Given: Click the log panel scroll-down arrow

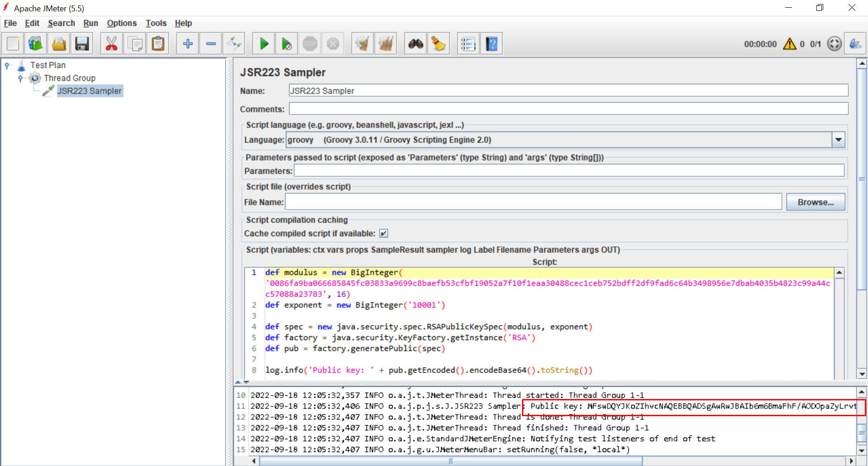Looking at the screenshot, I should tap(862, 451).
